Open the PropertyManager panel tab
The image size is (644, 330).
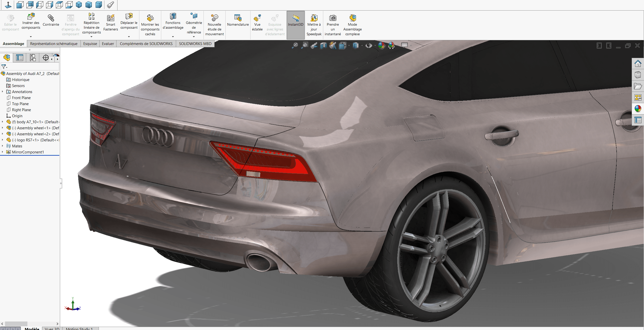coord(20,58)
